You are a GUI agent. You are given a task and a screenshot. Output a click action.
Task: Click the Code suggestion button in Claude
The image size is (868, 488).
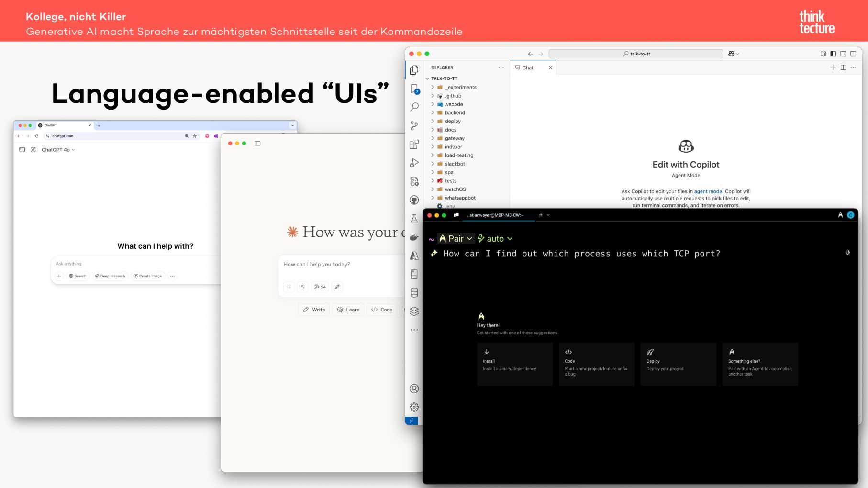coord(381,310)
